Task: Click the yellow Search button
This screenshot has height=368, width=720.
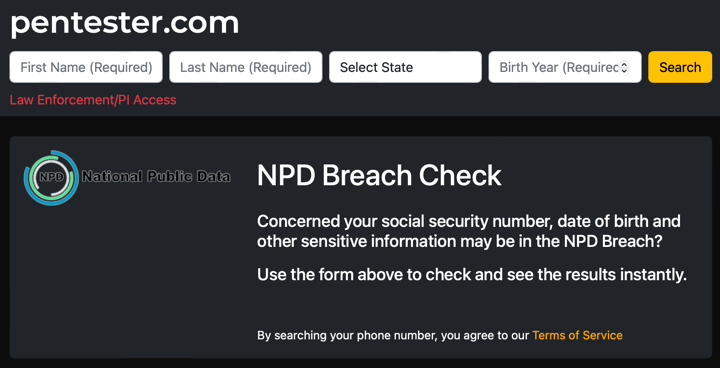Action: (680, 67)
